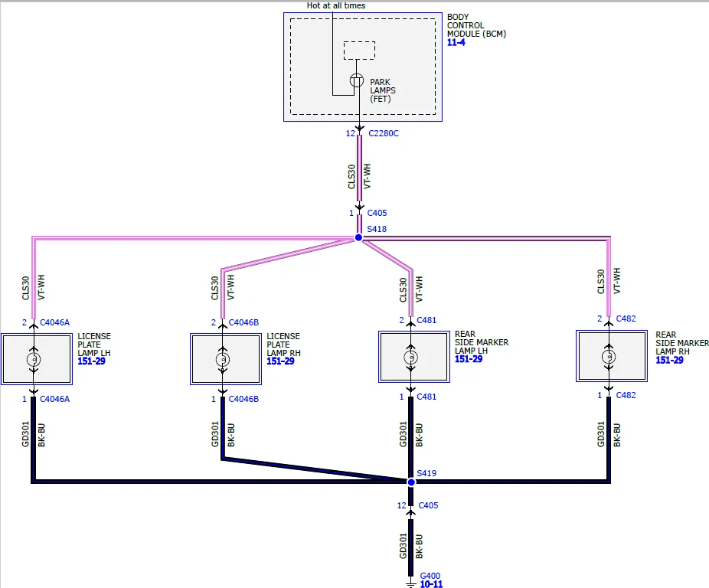Open 151-29 link under License Plate Lamp RH
Screen dimensions: 709x588
coord(280,361)
